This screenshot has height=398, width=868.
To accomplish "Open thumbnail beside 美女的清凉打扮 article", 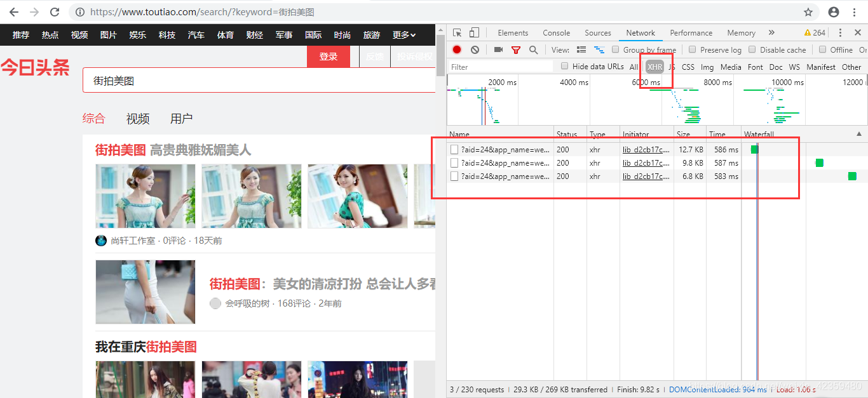I will click(x=146, y=292).
